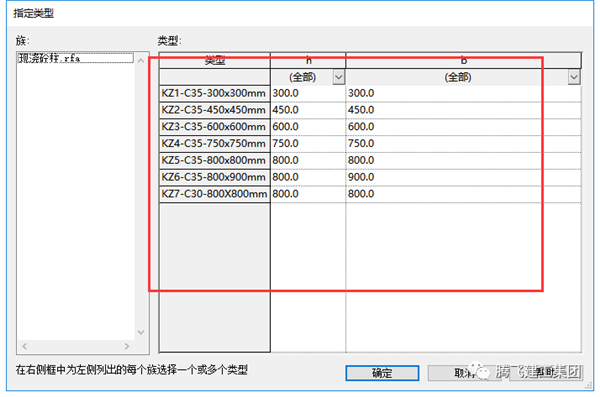Click the family list scroll down arrow

point(141,332)
